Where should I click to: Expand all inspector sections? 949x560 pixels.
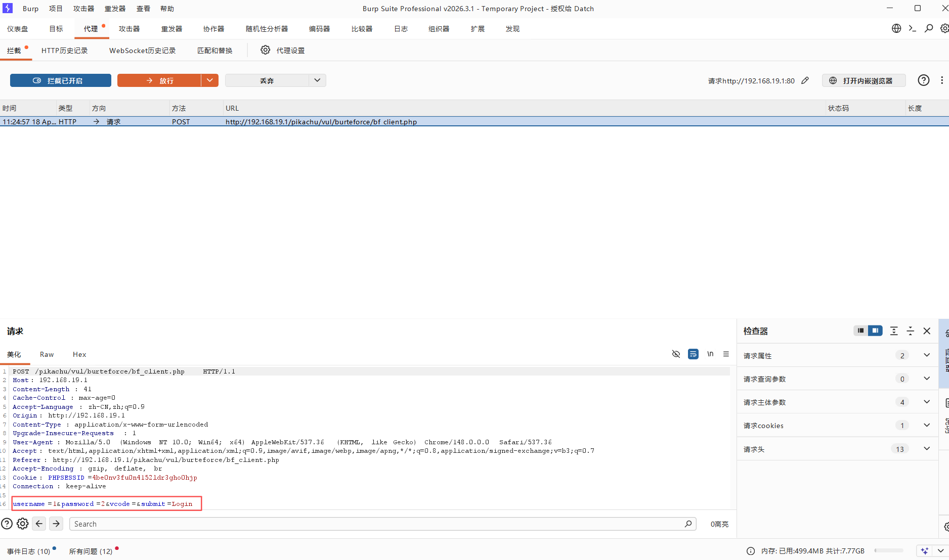point(894,331)
